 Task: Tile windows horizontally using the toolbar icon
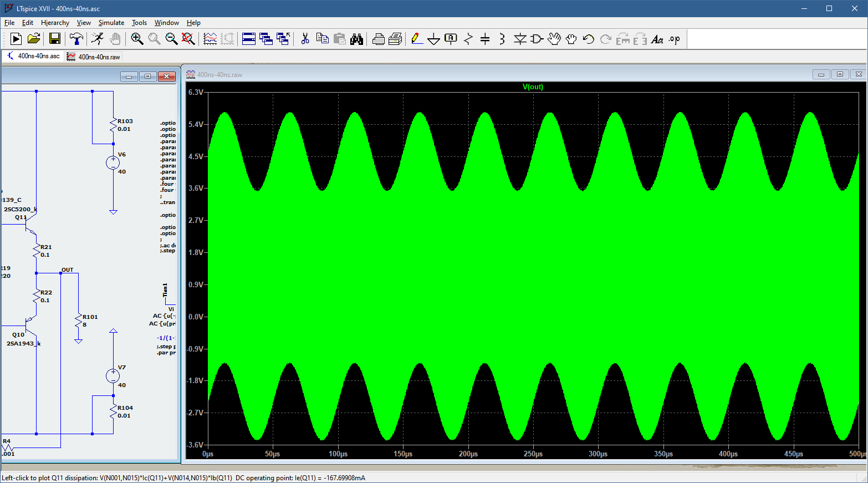point(249,39)
